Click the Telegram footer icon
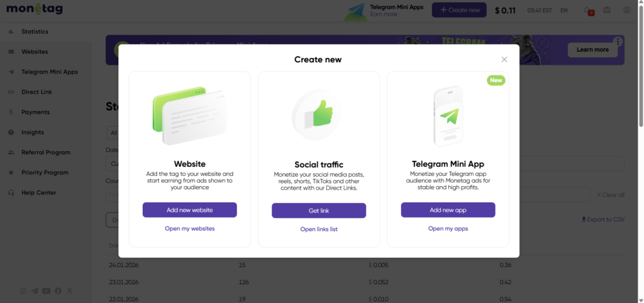This screenshot has width=644, height=303. tap(35, 290)
